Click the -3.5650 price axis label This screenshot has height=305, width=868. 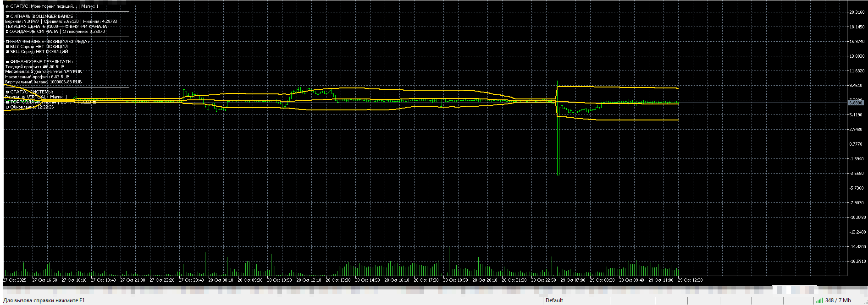[x=857, y=174]
